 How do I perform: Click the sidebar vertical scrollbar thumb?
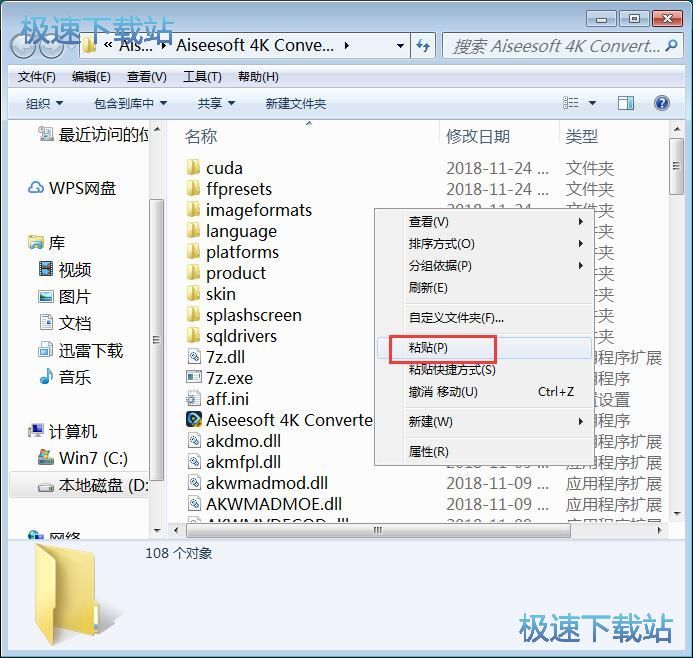pyautogui.click(x=156, y=339)
